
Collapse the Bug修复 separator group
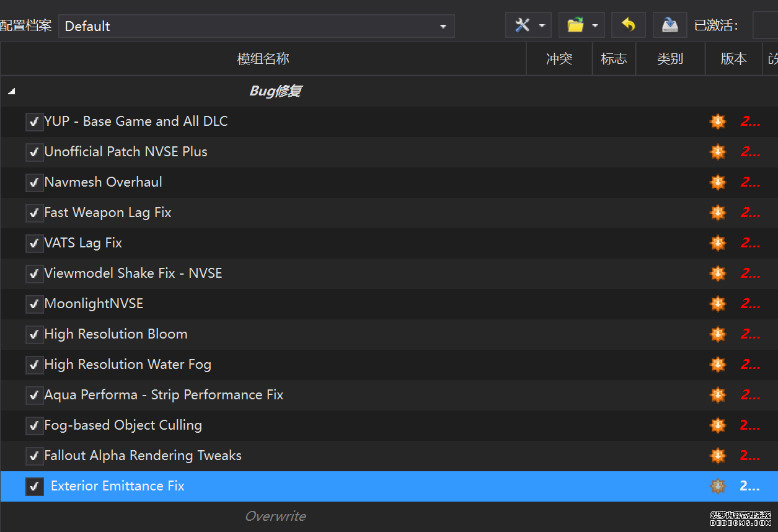11,92
